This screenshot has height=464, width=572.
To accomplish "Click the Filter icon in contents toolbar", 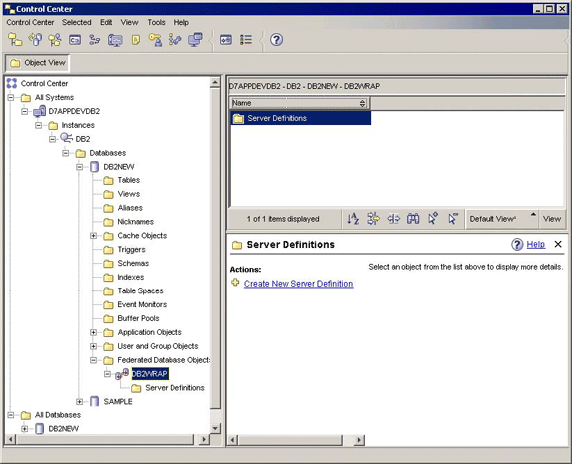I will pyautogui.click(x=373, y=219).
